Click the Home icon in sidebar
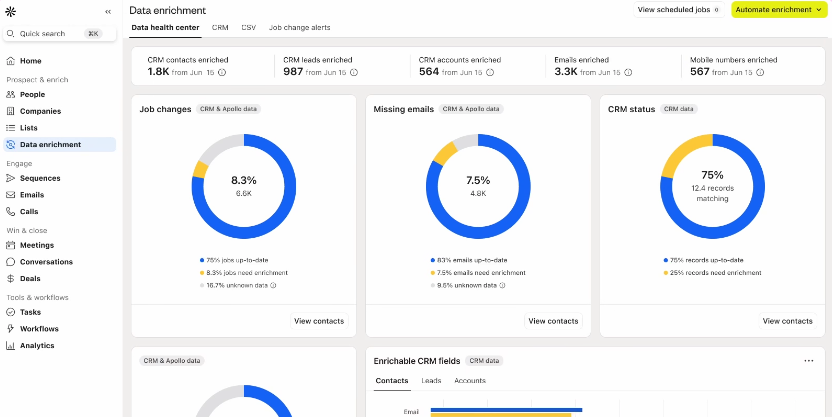This screenshot has width=832, height=417. pos(10,61)
